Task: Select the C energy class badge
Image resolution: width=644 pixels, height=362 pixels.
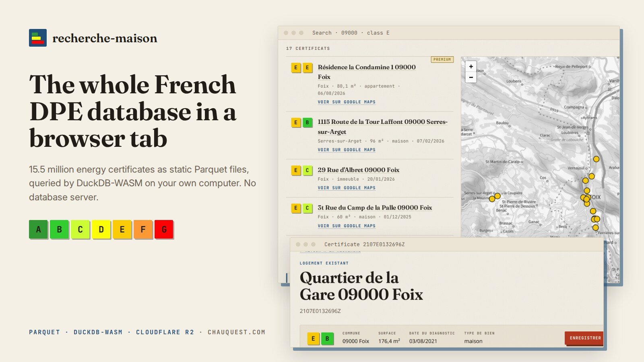Action: pyautogui.click(x=80, y=229)
